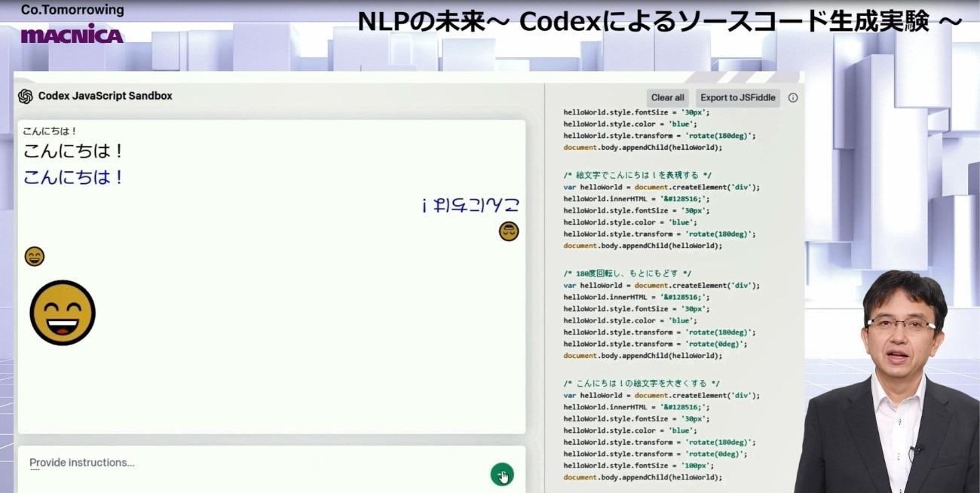Click the comment こんにちは！の絵文字を大きくする

[641, 383]
